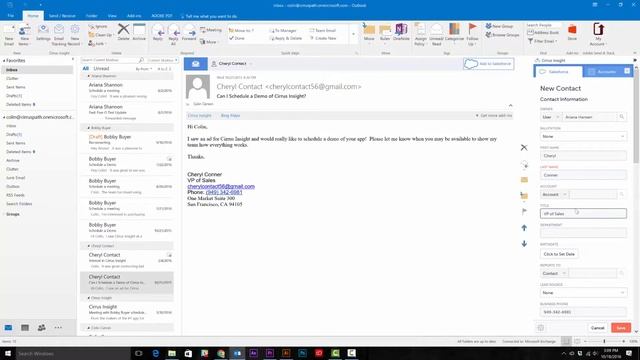Click the zoom slider in status bar
The image size is (640, 360).
tap(604, 341)
